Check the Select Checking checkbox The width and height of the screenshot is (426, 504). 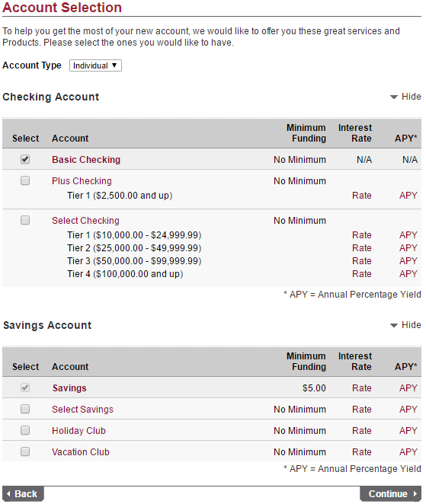pyautogui.click(x=25, y=220)
